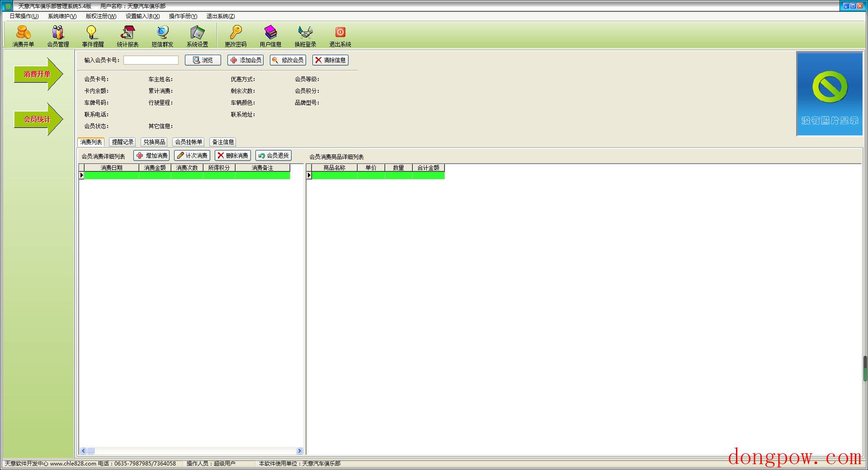
Task: Open the 设置输入法(X) menu
Action: 142,16
